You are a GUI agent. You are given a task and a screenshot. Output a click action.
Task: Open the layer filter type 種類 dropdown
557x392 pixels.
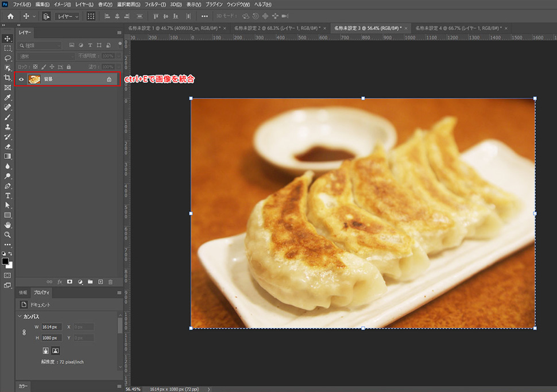pyautogui.click(x=40, y=45)
